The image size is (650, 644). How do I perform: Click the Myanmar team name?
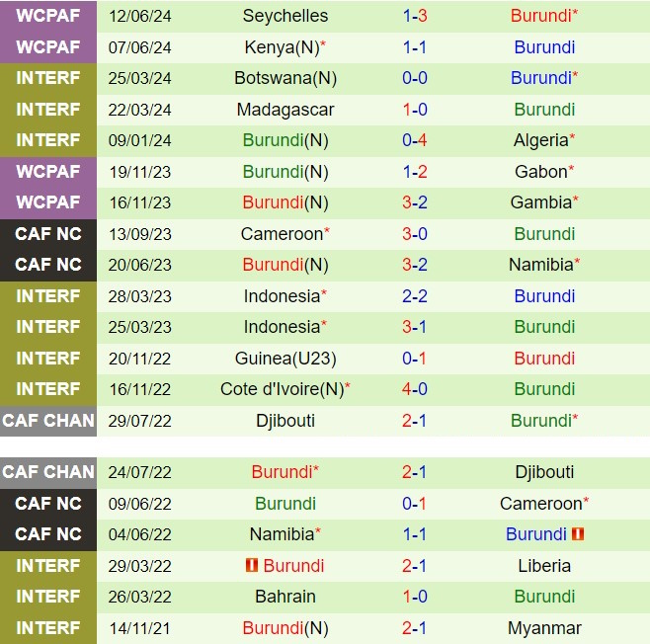coord(544,628)
